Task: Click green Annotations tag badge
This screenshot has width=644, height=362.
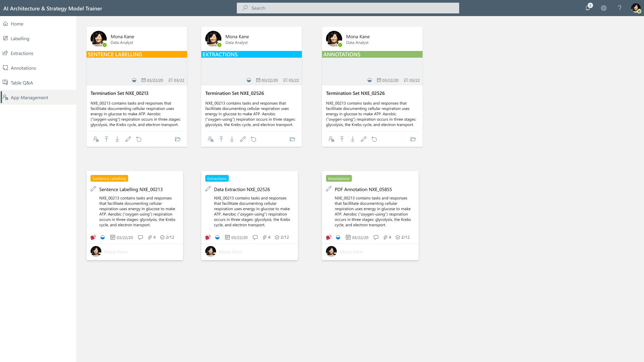Action: pyautogui.click(x=339, y=179)
